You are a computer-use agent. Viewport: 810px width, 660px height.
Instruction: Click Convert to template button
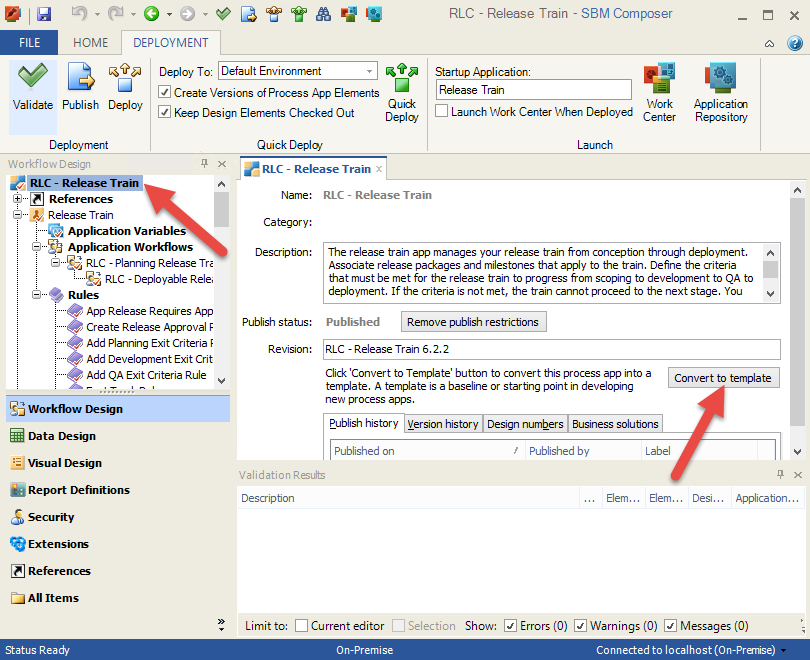pyautogui.click(x=723, y=378)
